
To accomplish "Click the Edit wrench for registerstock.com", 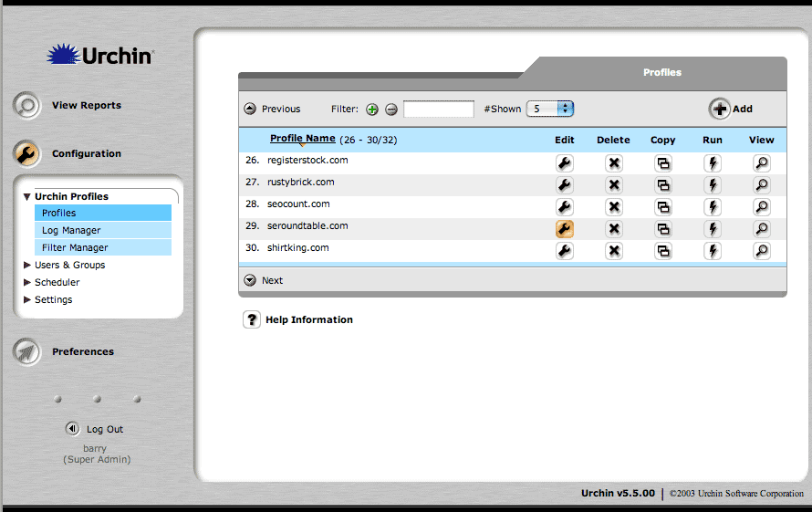I will 565,163.
